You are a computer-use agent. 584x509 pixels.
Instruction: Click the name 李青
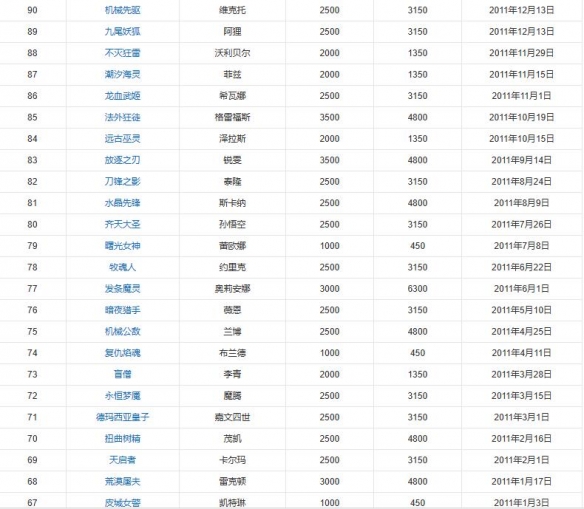pyautogui.click(x=232, y=374)
